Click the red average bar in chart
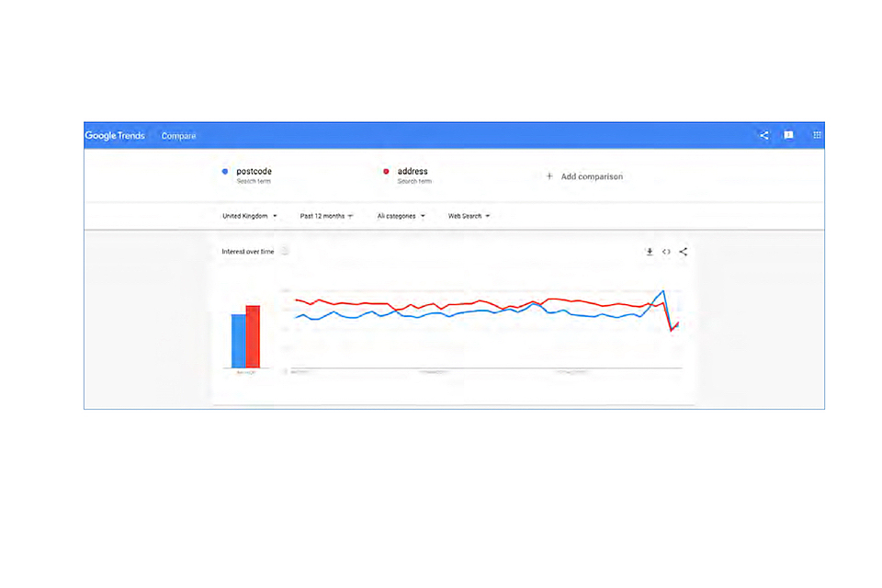 click(253, 336)
